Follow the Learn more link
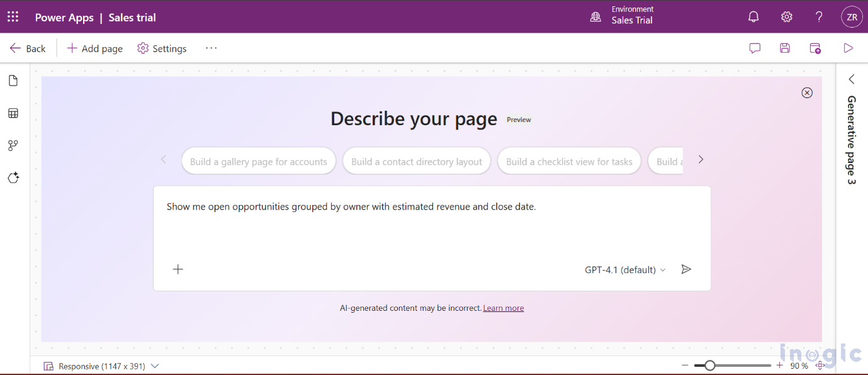The width and height of the screenshot is (868, 375). click(x=503, y=308)
